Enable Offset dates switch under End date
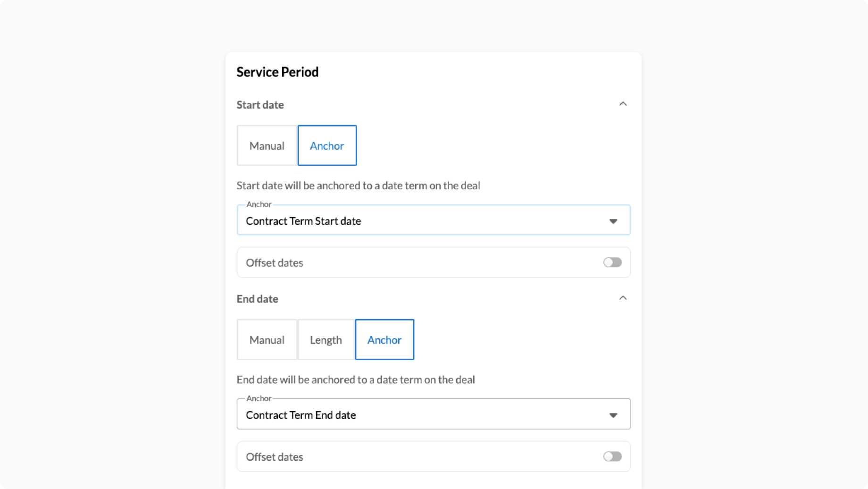The width and height of the screenshot is (868, 489). (612, 456)
